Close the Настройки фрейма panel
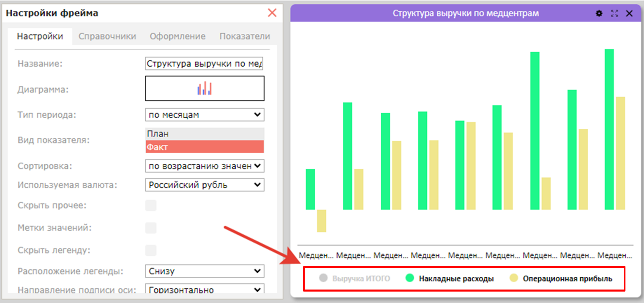This screenshot has width=644, height=303. tap(272, 13)
